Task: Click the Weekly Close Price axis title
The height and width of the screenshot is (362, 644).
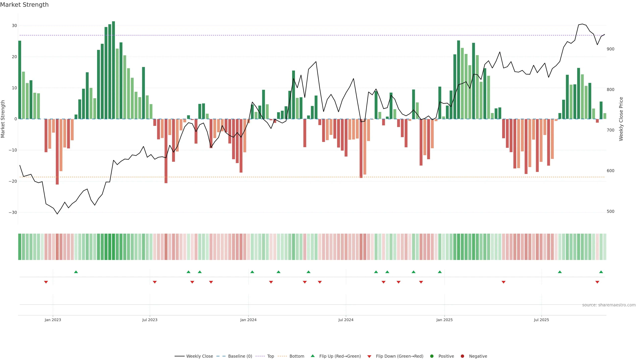Action: [621, 119]
